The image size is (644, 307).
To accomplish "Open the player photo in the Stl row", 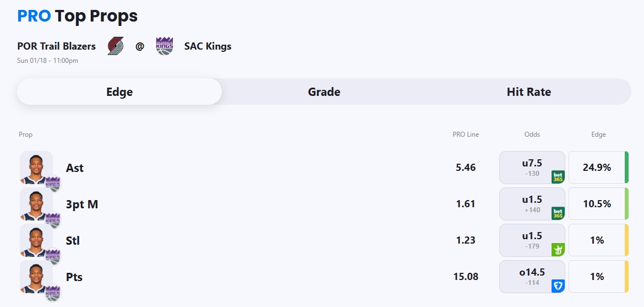I will 35,239.
